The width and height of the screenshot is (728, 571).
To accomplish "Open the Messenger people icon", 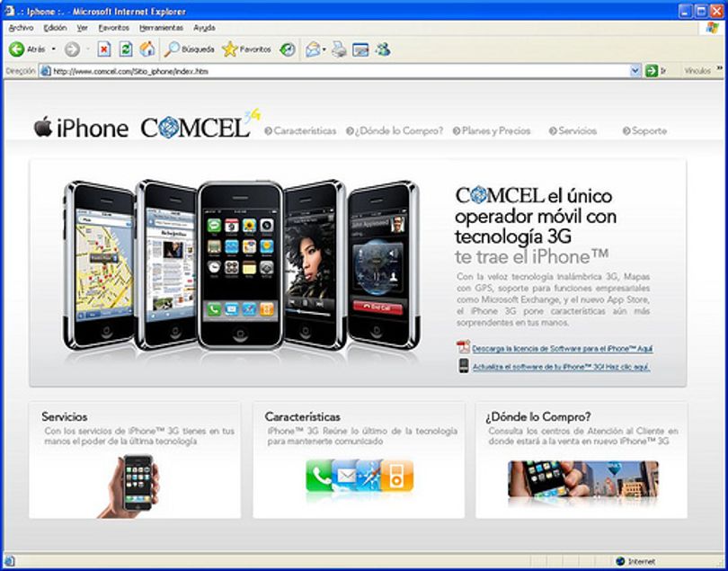I will click(x=383, y=49).
